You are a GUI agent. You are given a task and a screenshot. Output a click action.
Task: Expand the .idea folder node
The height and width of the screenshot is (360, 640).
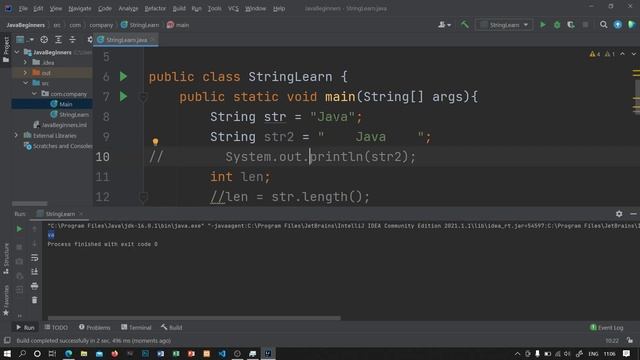click(25, 62)
